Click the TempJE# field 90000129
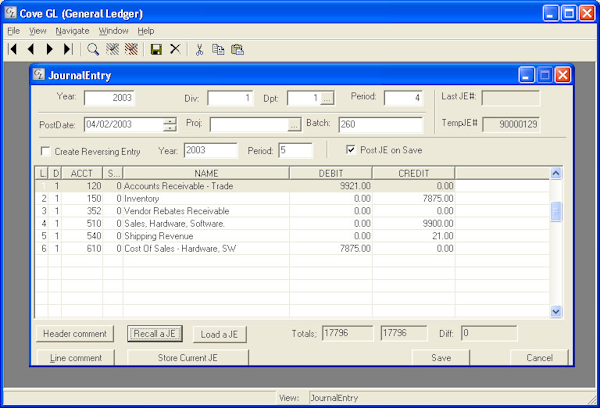The height and width of the screenshot is (408, 600). pyautogui.click(x=511, y=124)
